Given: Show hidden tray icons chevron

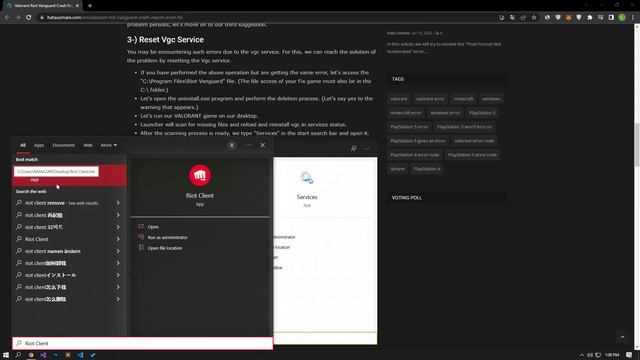Looking at the screenshot, I should pos(582,355).
